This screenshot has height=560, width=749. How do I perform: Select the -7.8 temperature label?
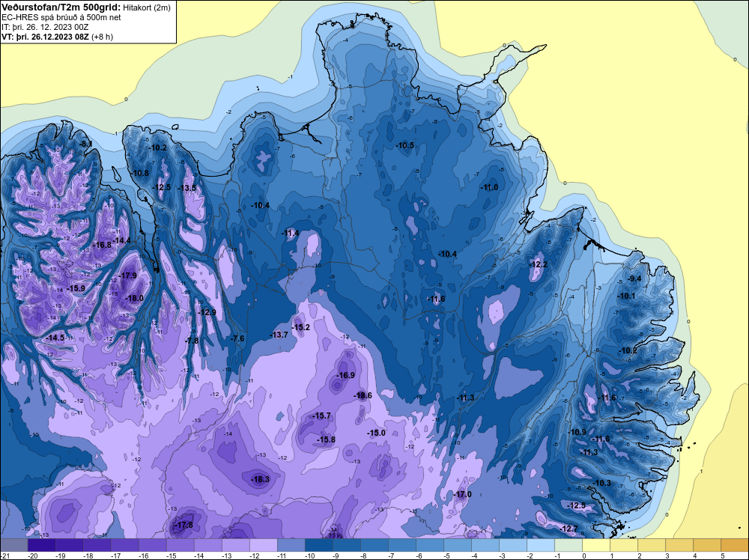[x=192, y=341]
